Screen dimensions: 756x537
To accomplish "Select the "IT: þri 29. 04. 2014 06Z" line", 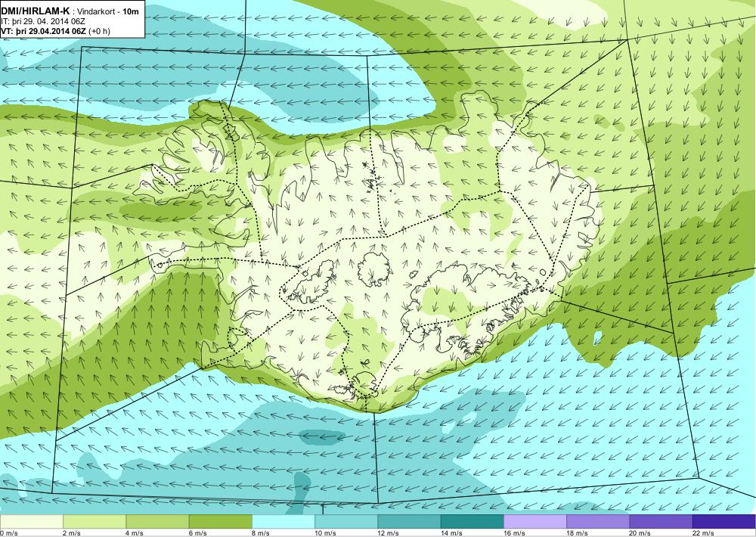I will point(43,22).
